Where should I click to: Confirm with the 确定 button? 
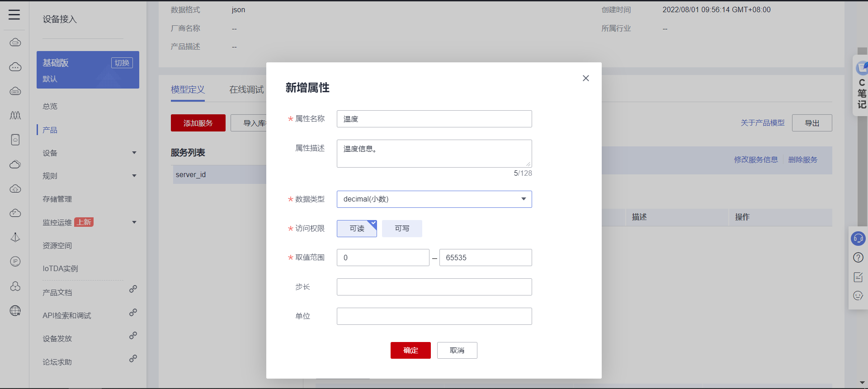coord(410,351)
